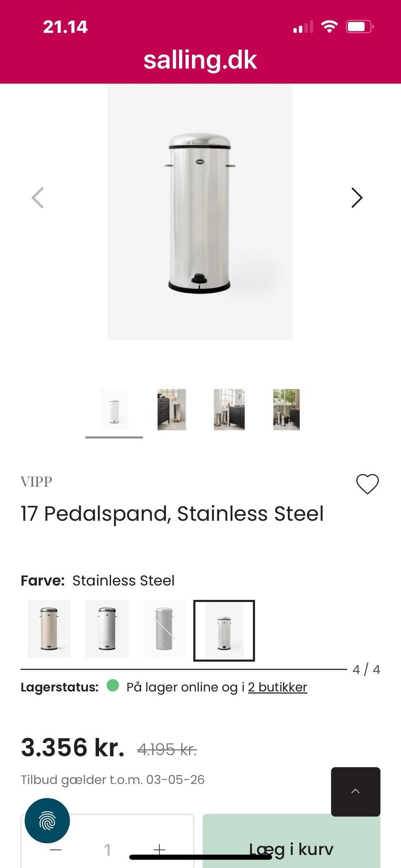Select the beige color variant
The height and width of the screenshot is (868, 401).
point(49,629)
